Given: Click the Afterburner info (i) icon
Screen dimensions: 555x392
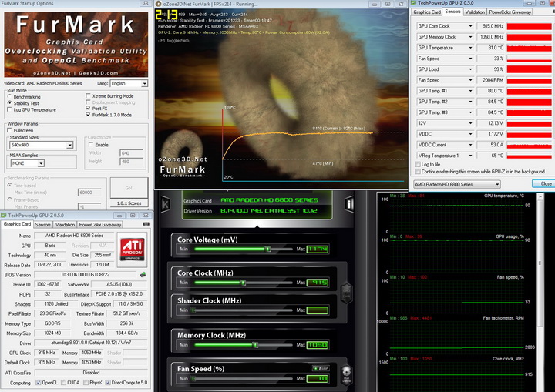Looking at the screenshot, I should coord(349,204).
